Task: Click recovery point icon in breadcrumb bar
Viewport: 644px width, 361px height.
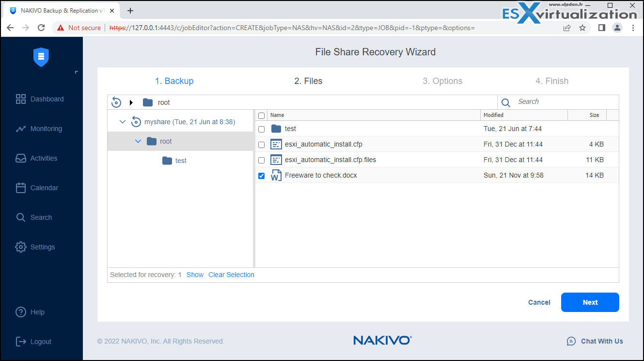Action: tap(116, 102)
